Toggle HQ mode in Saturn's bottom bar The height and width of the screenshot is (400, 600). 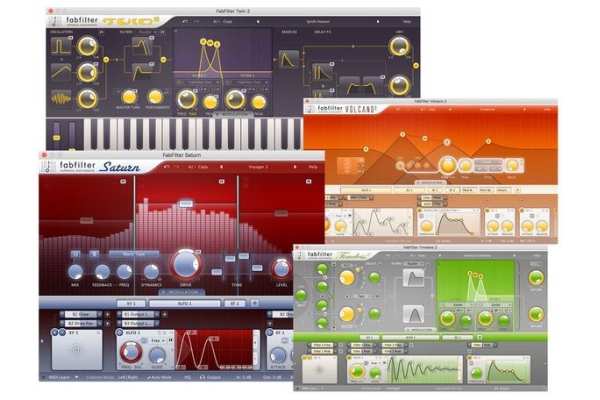[187, 377]
